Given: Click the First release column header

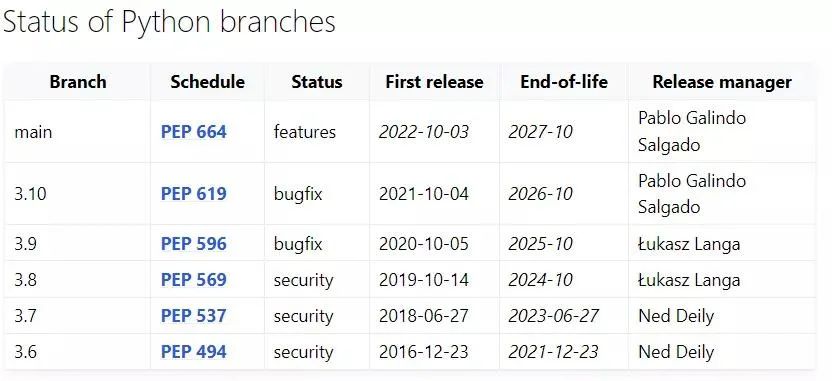Looking at the screenshot, I should 435,82.
